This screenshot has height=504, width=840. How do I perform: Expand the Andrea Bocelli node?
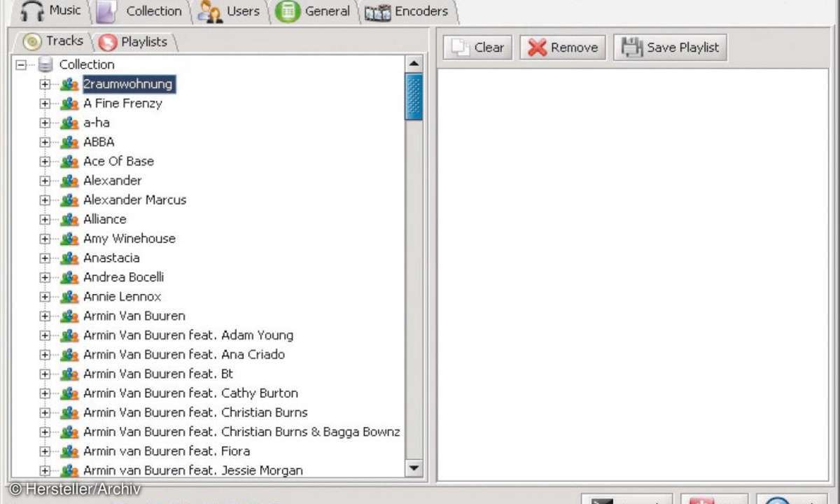pos(45,278)
